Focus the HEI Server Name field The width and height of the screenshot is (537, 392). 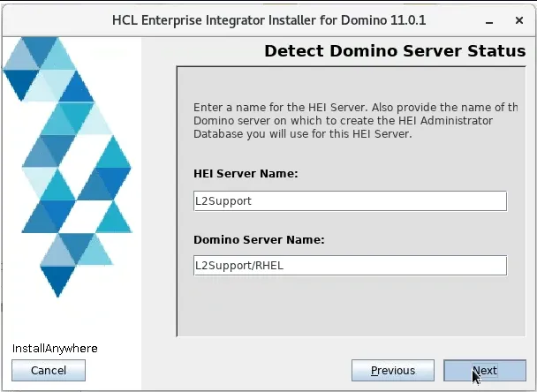click(x=350, y=201)
